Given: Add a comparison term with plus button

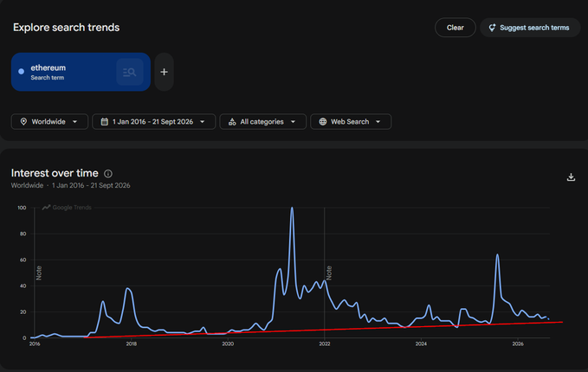Looking at the screenshot, I should pos(164,72).
